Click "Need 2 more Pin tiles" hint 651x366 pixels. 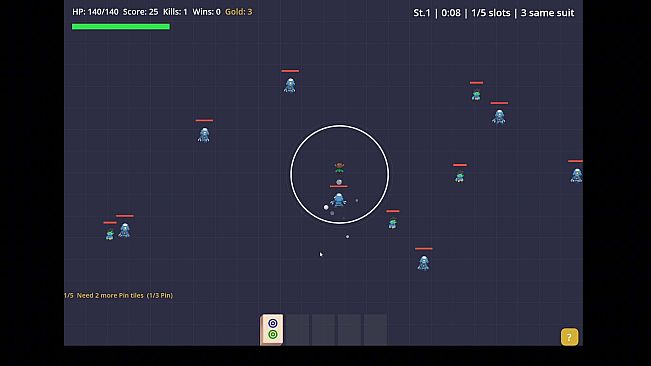tap(110, 295)
